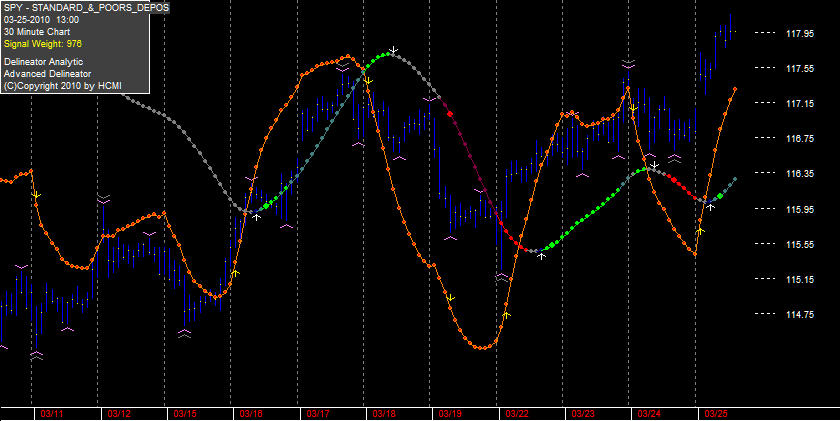Select the 114.75 price level label

tap(800, 314)
